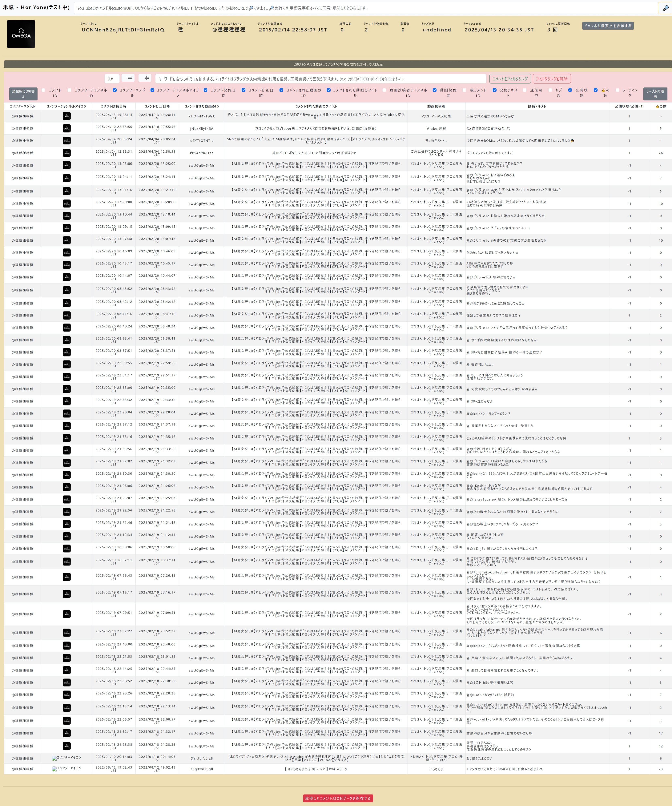Screen dimensions: 672x806
Task: Click the フィルタリングを解除 button
Action: click(551, 79)
